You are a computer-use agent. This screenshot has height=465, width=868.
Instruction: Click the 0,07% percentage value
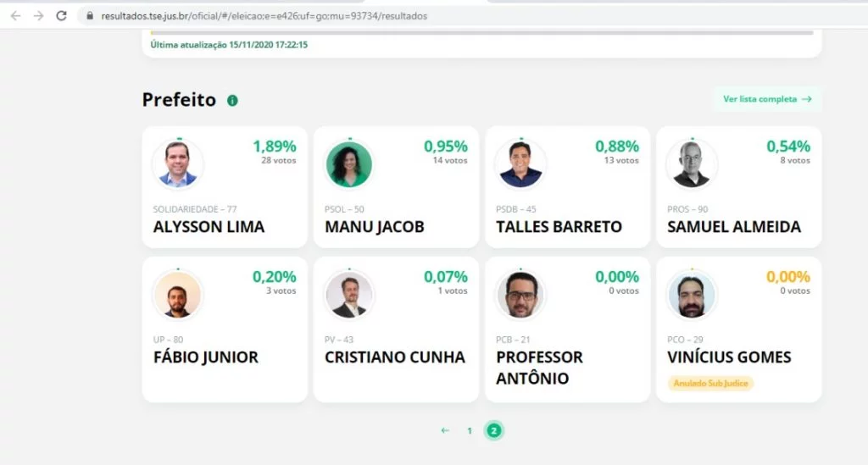(446, 277)
